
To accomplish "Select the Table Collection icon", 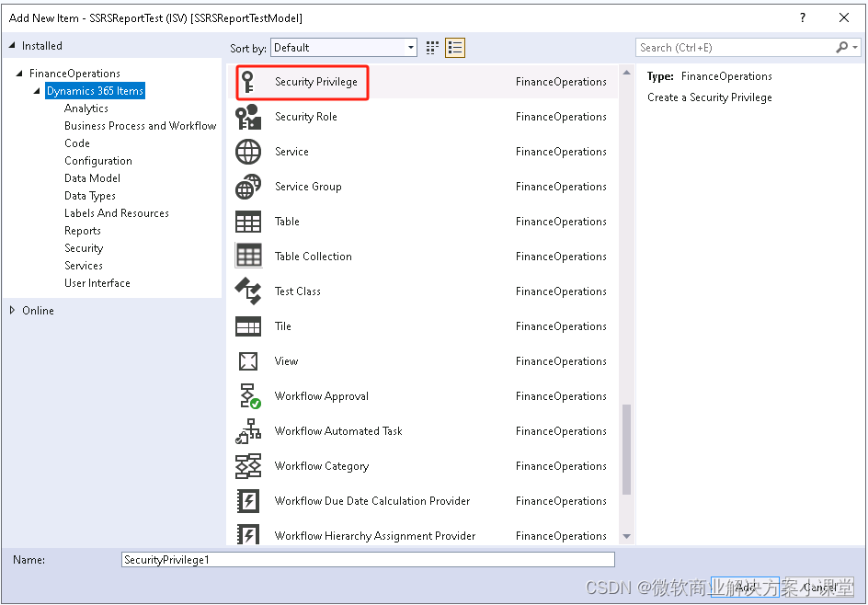I will 248,257.
